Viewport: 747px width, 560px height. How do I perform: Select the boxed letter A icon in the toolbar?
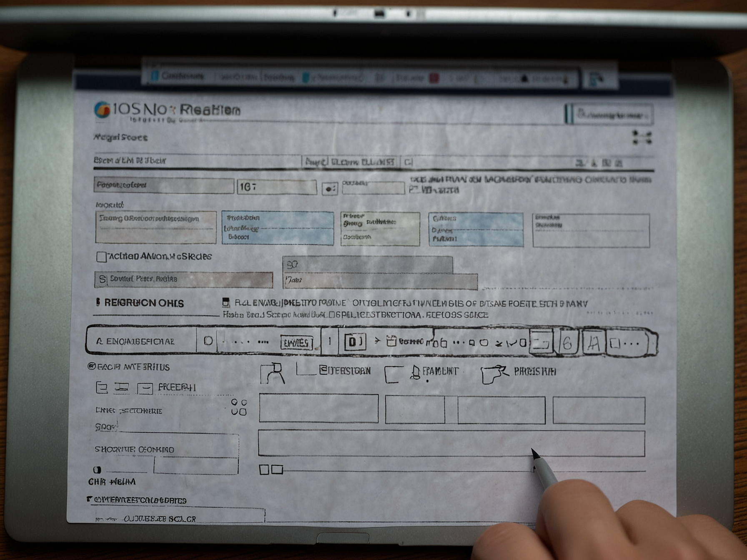pyautogui.click(x=593, y=343)
